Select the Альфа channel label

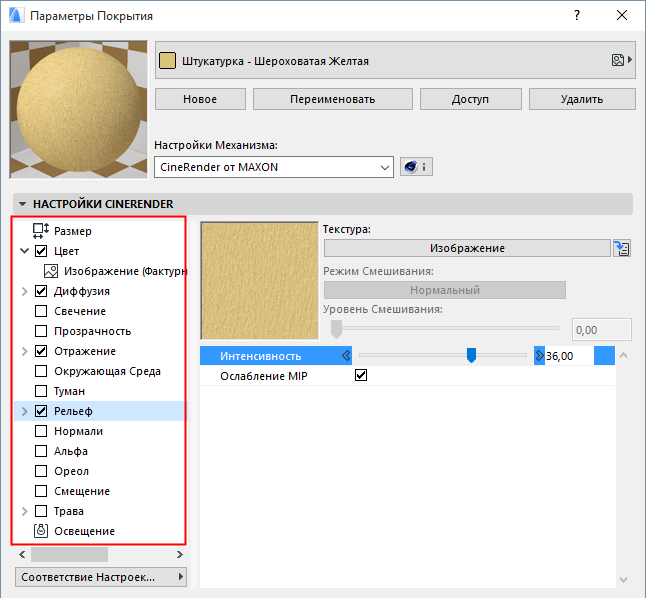pyautogui.click(x=71, y=451)
